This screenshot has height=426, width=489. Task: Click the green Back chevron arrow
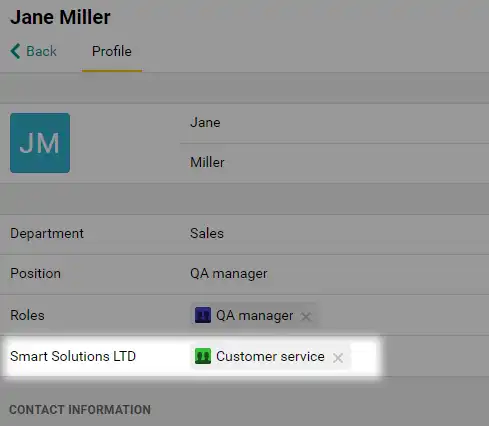(15, 51)
